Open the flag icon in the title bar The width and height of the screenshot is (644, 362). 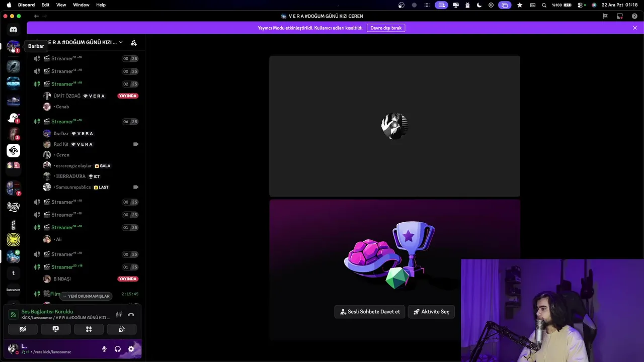pyautogui.click(x=605, y=16)
